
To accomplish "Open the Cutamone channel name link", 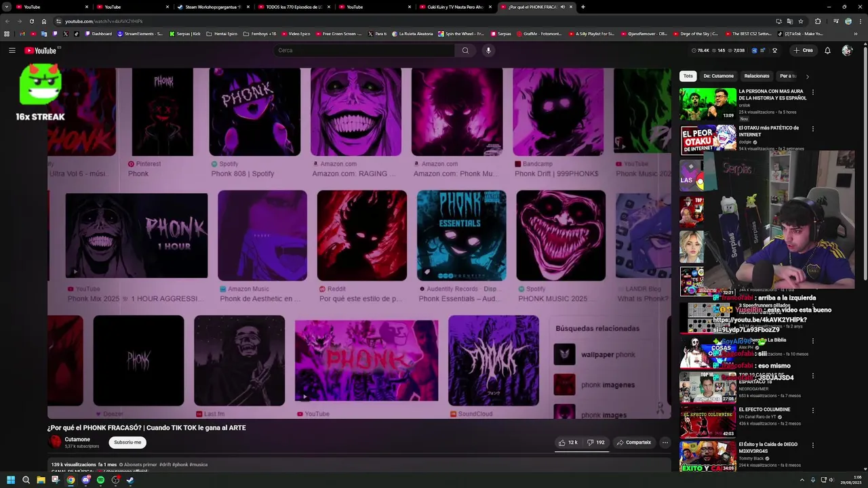I will point(77,439).
